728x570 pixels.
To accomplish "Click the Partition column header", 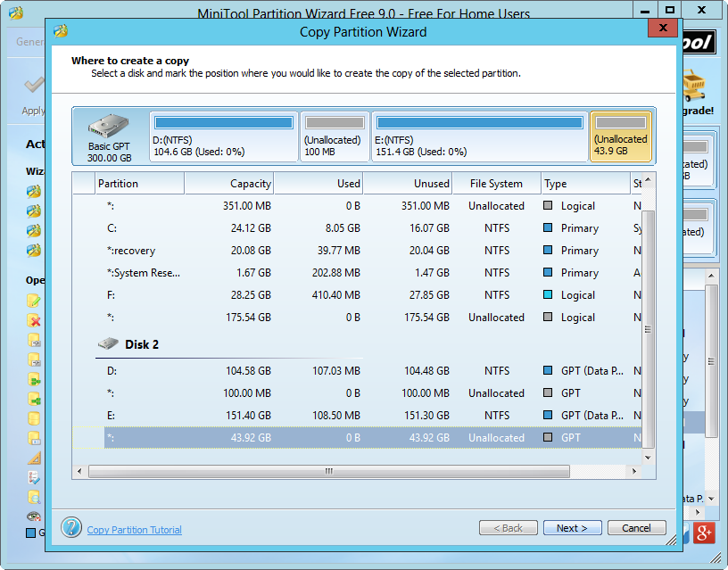I will pyautogui.click(x=140, y=184).
